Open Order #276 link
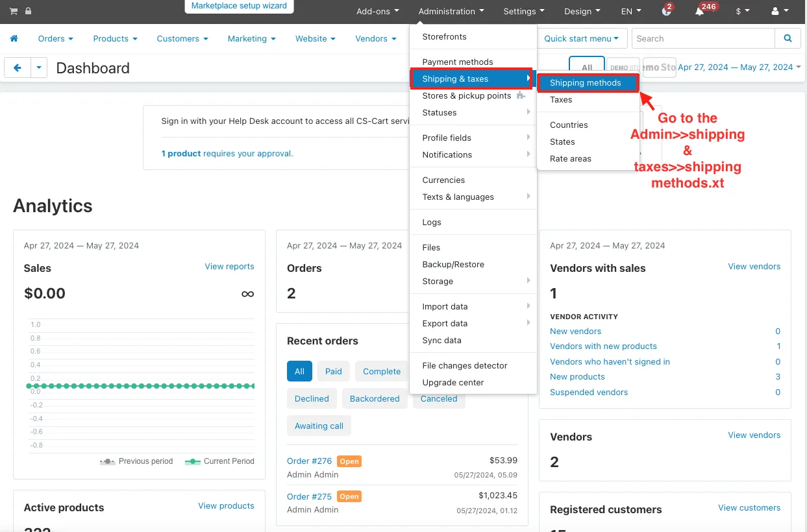 (309, 461)
